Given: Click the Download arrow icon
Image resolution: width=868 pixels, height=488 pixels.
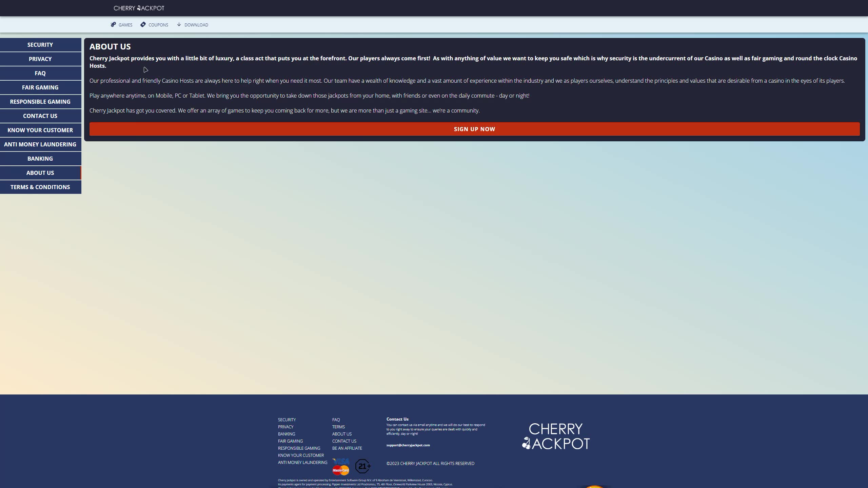Looking at the screenshot, I should [179, 24].
